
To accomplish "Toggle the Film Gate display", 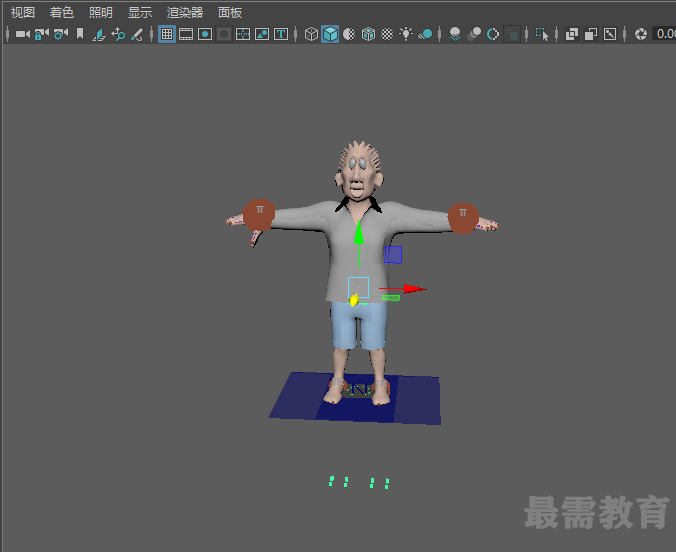I will (186, 34).
